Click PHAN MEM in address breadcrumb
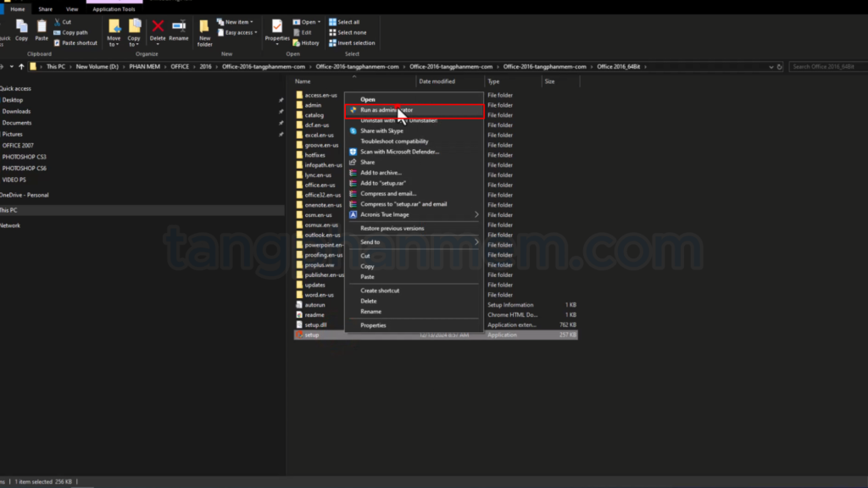This screenshot has width=868, height=488. 144,66
